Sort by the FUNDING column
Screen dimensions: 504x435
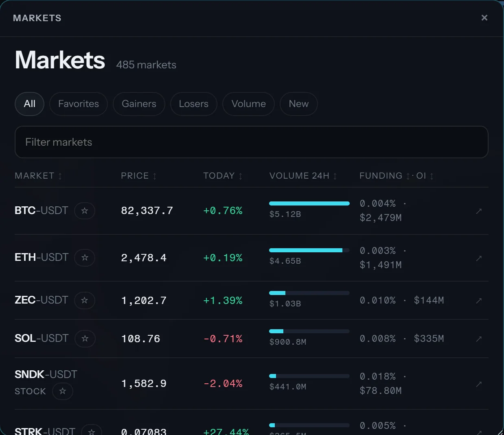pos(385,176)
